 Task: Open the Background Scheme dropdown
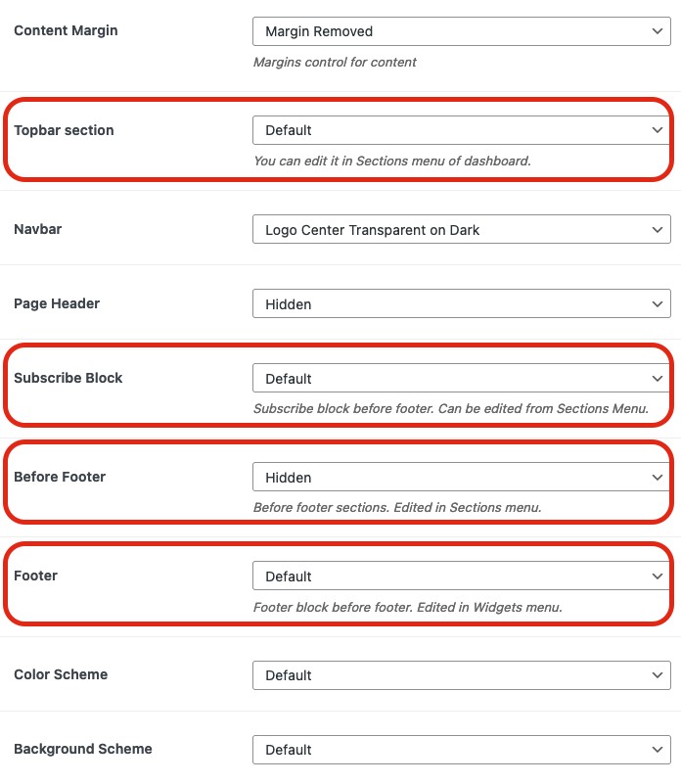tap(462, 750)
